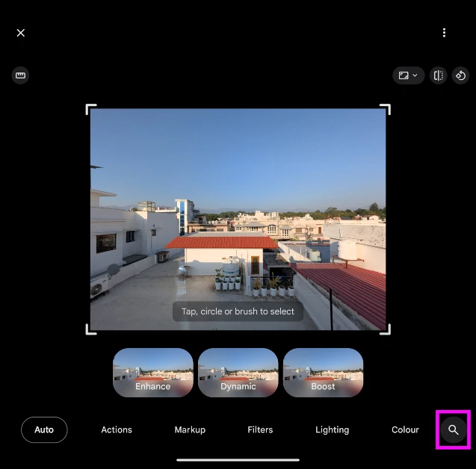Screen dimensions: 476x469
Task: Open the search tools magnifier icon
Action: (x=454, y=429)
